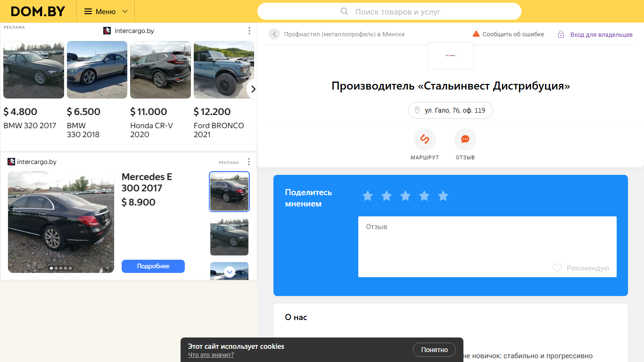Image resolution: width=644 pixels, height=362 pixels.
Task: Open the BMW 330 2018 car image
Action: pyautogui.click(x=97, y=70)
